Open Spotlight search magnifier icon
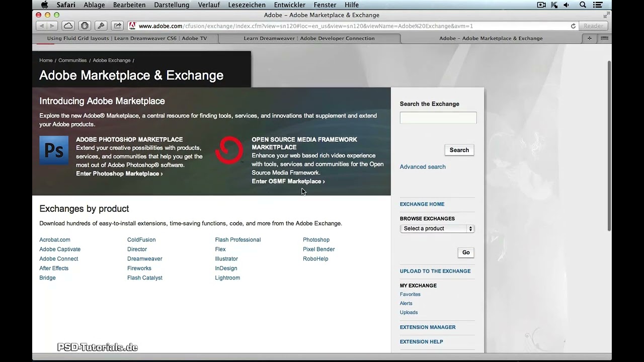The width and height of the screenshot is (644, 362). (583, 5)
